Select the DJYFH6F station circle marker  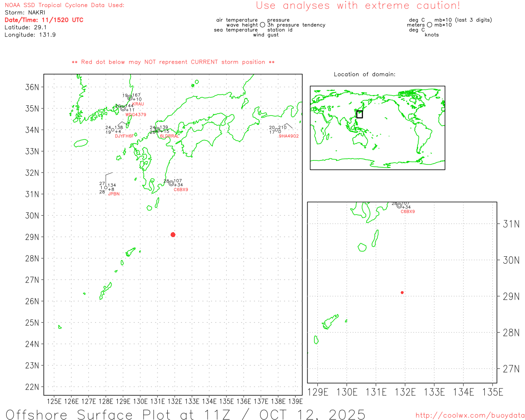click(x=113, y=130)
